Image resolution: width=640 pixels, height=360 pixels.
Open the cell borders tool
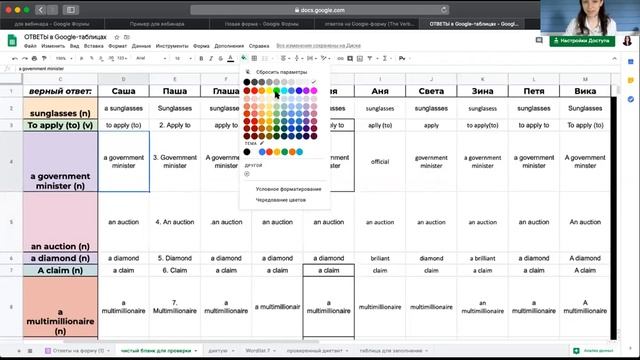[254, 58]
